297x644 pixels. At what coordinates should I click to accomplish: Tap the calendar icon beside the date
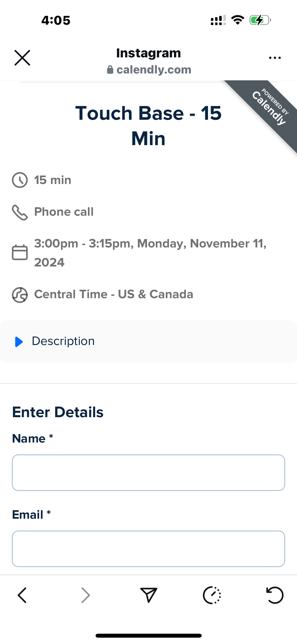point(20,252)
